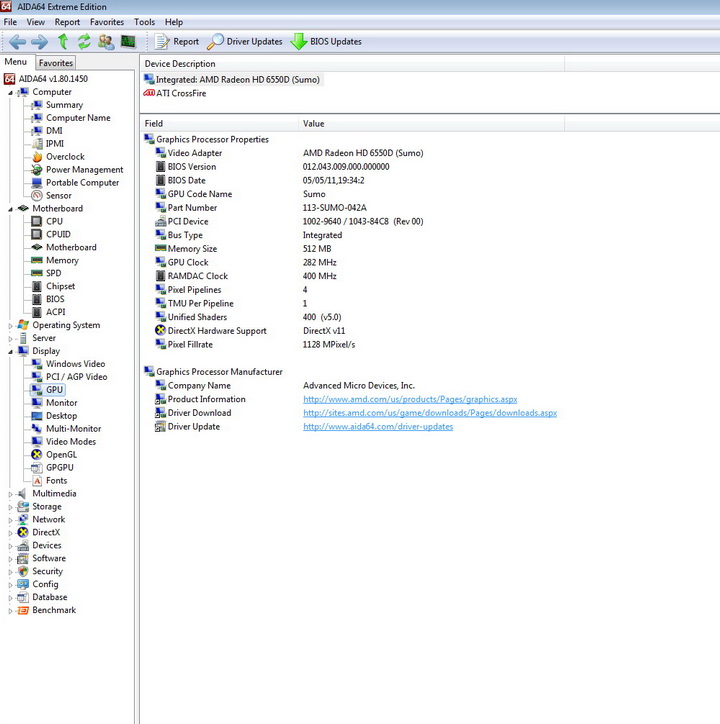
Task: Open the Favorites menu
Action: [107, 22]
